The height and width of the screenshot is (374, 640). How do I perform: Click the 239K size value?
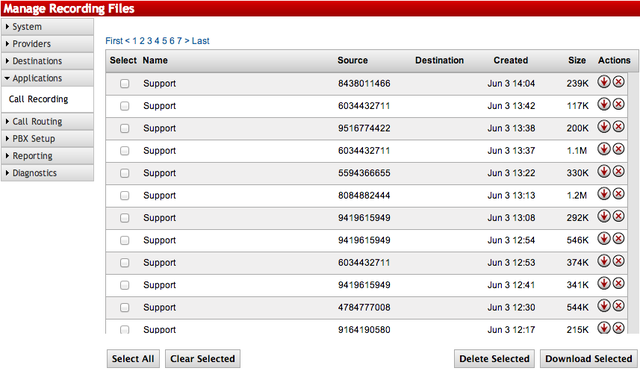coord(577,84)
